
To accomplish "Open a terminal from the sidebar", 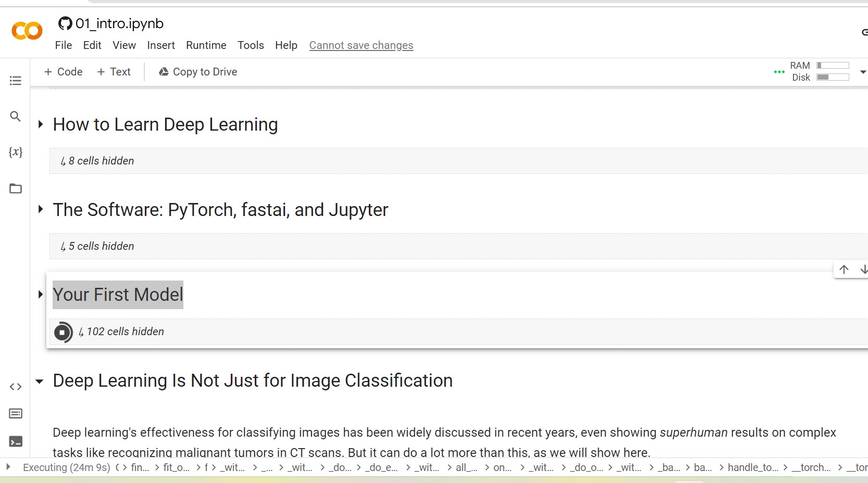I will click(x=15, y=441).
